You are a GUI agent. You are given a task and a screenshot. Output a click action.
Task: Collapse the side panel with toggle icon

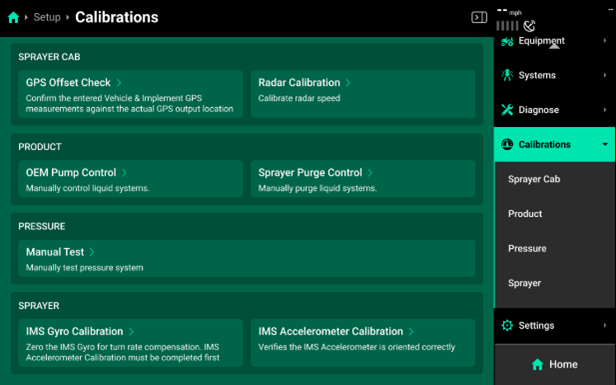[479, 17]
